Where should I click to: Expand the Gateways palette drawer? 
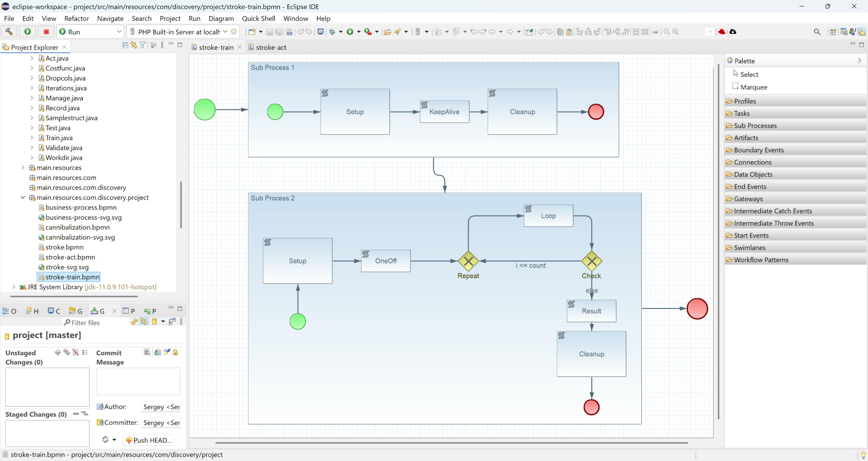[748, 199]
